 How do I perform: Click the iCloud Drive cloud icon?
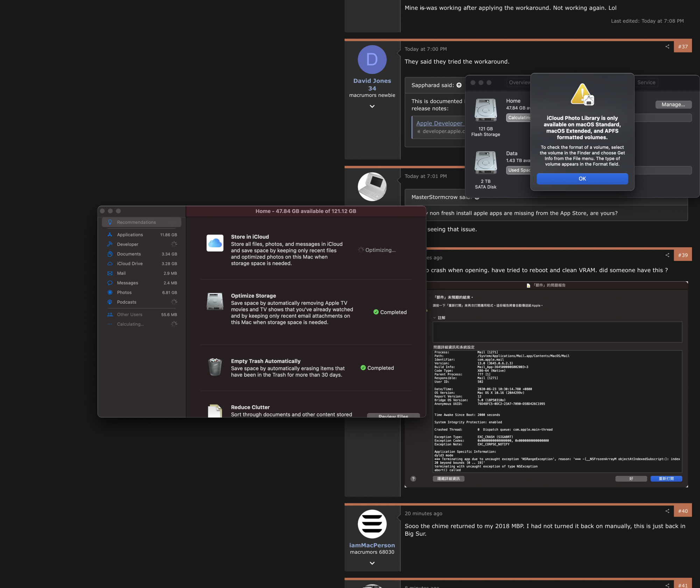(x=110, y=263)
